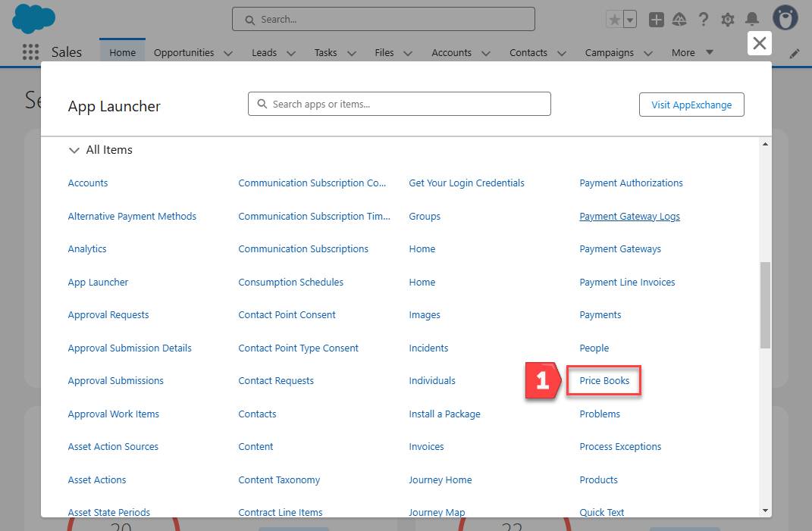Screen dimensions: 812x531
Task: Open the App Launcher grid icon
Action: point(30,52)
